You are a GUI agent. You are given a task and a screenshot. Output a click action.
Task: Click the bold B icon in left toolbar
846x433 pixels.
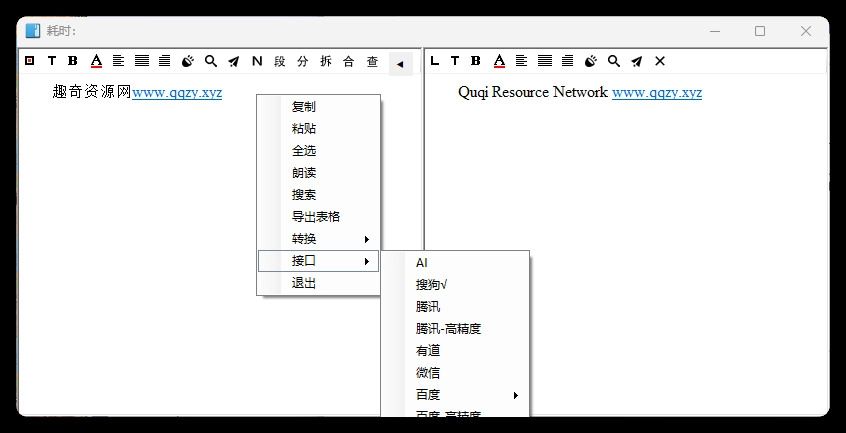tap(73, 61)
